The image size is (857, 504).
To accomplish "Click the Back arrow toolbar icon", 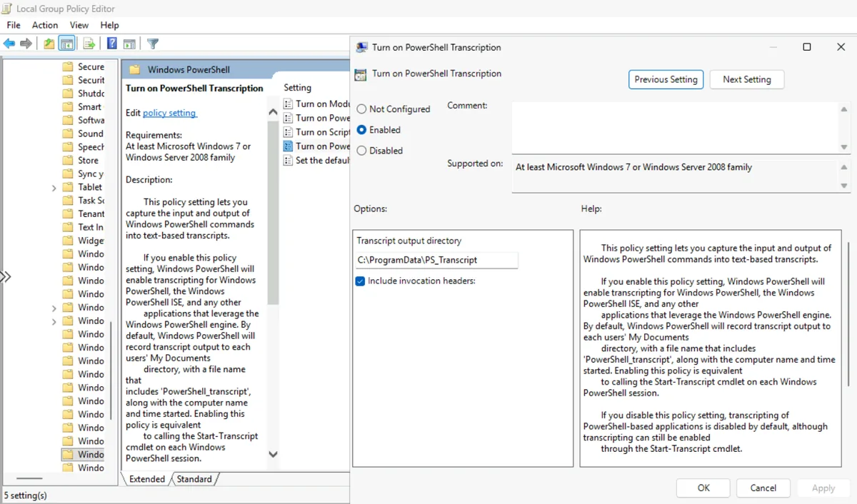I will click(x=9, y=44).
